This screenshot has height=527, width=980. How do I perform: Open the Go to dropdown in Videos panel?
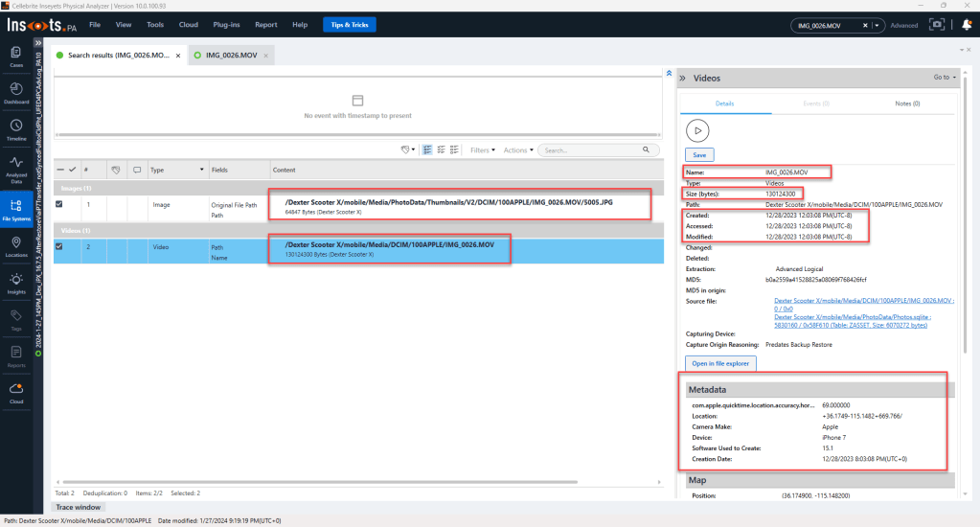point(944,78)
